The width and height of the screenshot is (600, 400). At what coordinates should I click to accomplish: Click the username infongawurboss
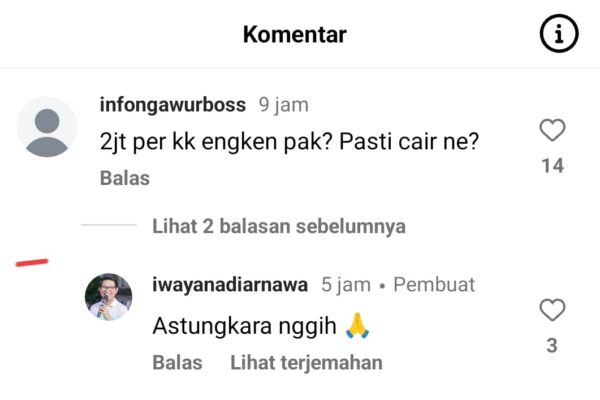pos(173,104)
